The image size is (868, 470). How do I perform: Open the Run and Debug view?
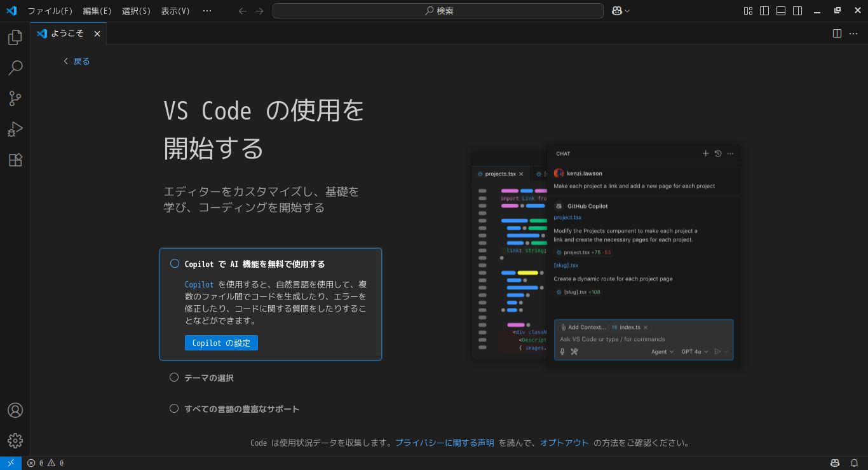(15, 129)
